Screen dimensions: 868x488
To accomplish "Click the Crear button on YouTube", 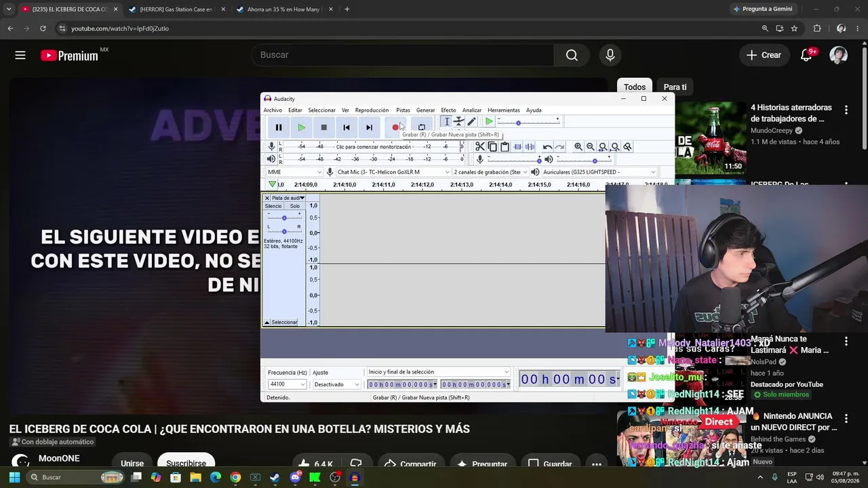I will (764, 55).
